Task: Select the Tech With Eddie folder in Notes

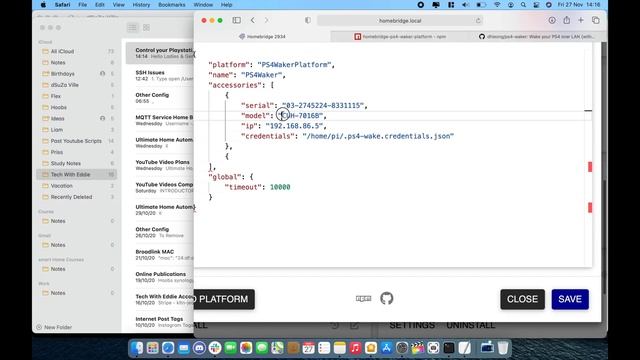Action: click(x=77, y=174)
